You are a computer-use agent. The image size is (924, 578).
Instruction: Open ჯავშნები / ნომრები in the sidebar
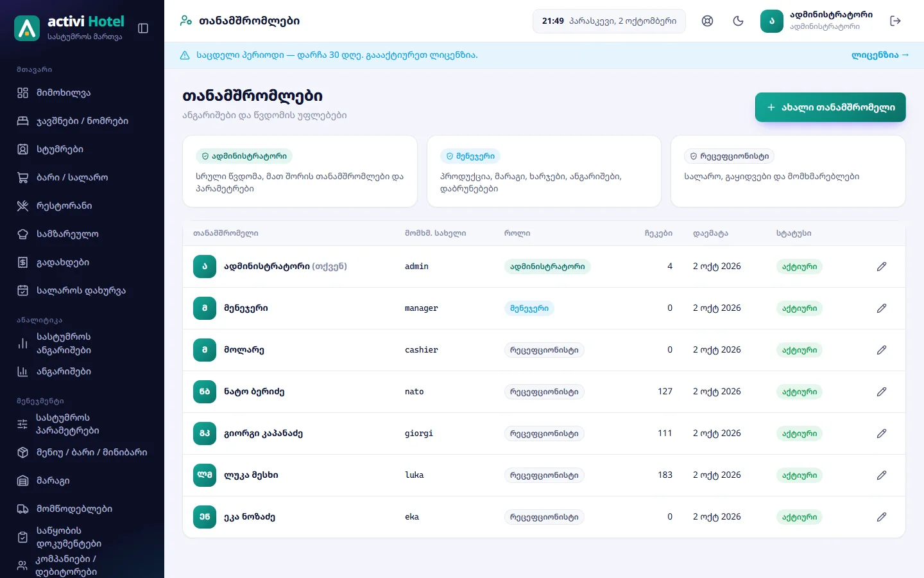82,121
